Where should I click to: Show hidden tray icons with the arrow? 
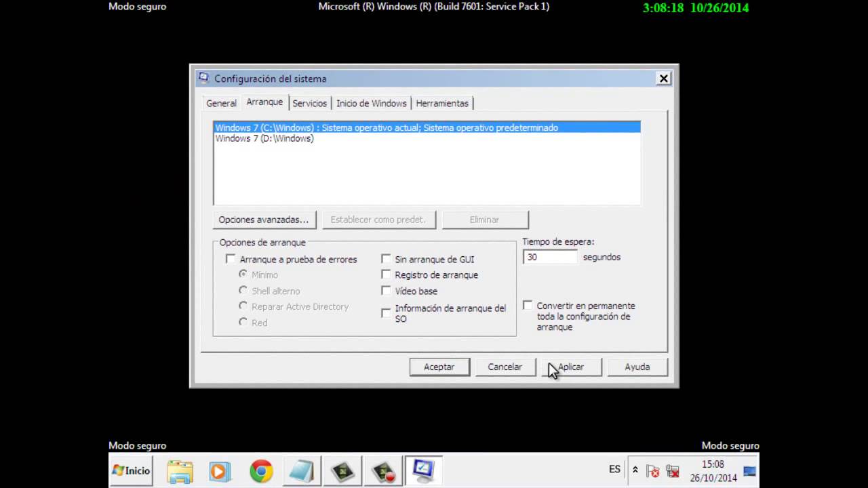point(635,470)
